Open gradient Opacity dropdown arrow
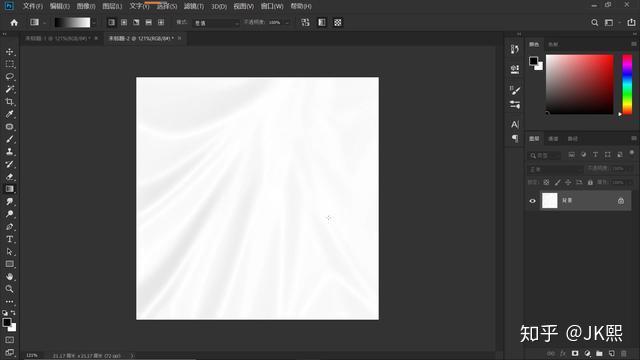 point(287,23)
